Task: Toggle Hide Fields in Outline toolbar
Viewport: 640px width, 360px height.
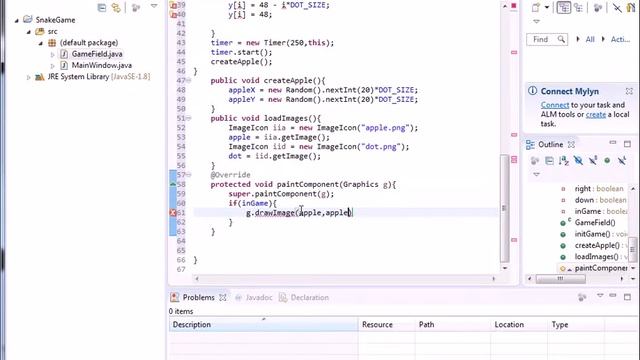Action: (x=578, y=161)
